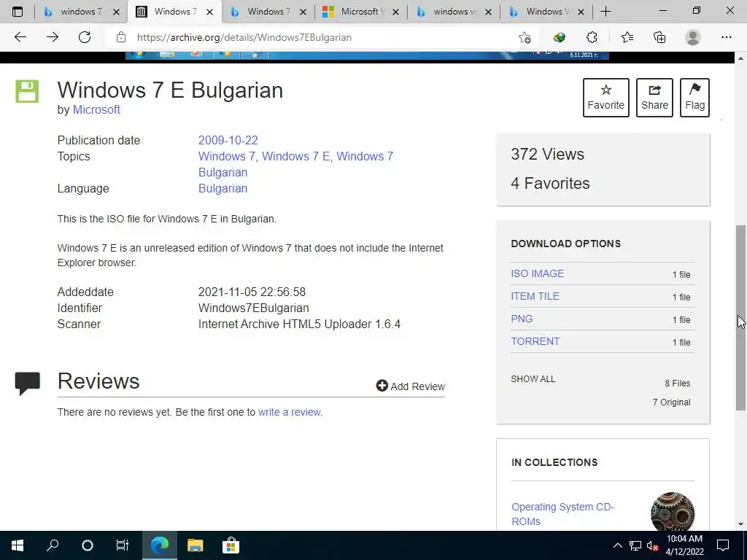This screenshot has width=747, height=560.
Task: Click the 'Windows 7' topic link
Action: pyautogui.click(x=227, y=156)
